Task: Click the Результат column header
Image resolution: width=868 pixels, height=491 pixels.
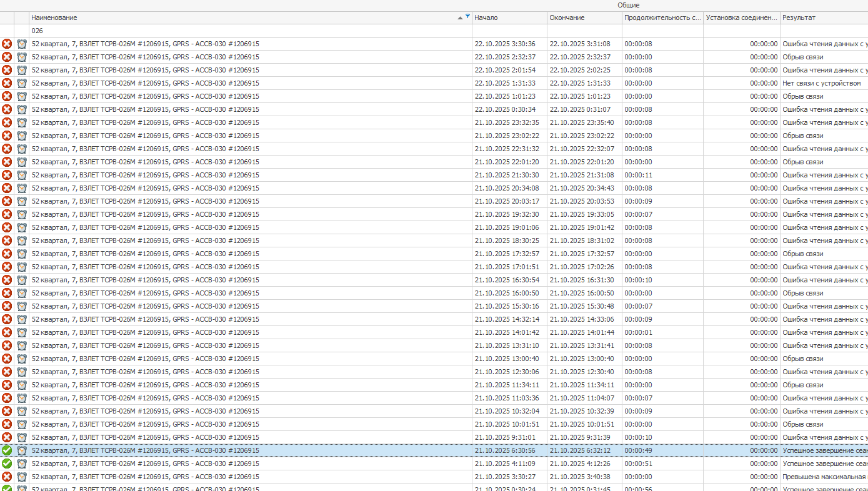Action: 822,17
